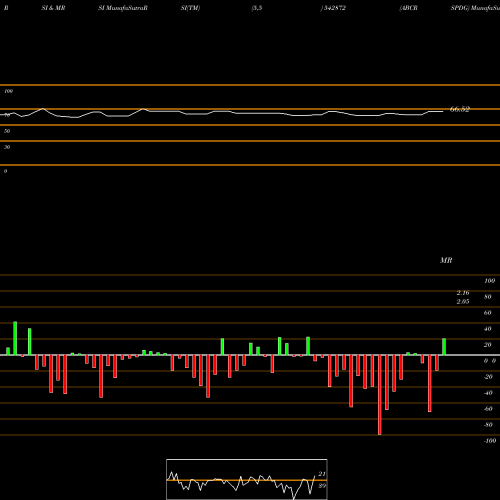Click the RSI current value 66.52
This screenshot has height=500, width=500.
point(460,109)
